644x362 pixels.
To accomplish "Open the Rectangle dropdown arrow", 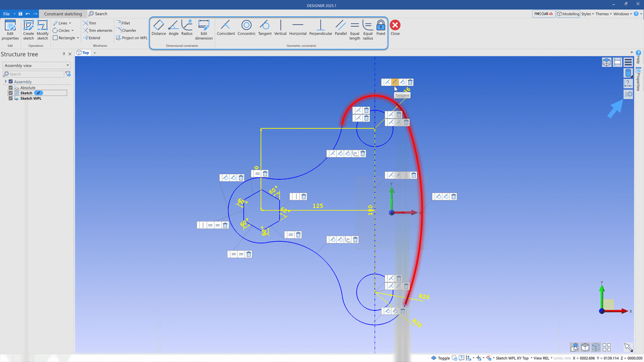I will click(x=78, y=38).
